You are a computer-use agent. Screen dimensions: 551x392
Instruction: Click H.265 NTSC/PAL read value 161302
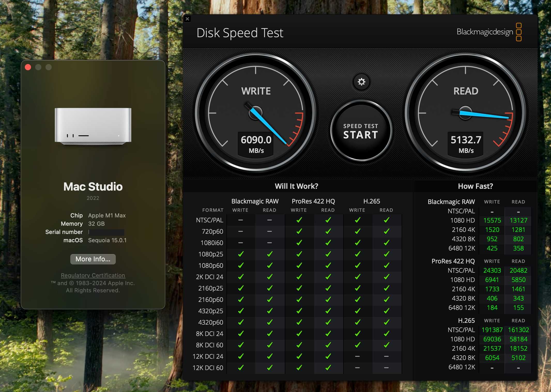(518, 330)
